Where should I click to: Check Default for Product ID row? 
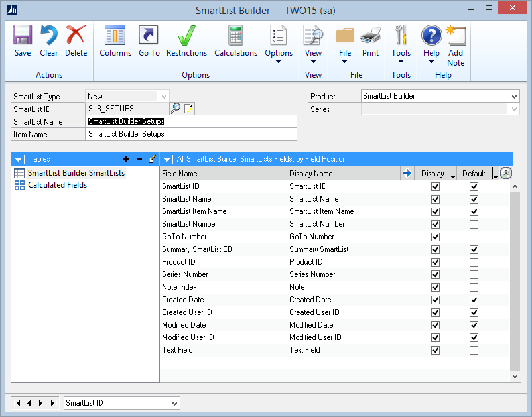474,262
